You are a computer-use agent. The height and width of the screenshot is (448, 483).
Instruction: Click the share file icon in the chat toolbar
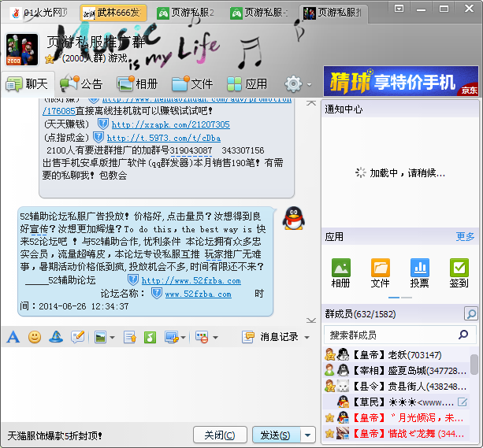(x=130, y=337)
